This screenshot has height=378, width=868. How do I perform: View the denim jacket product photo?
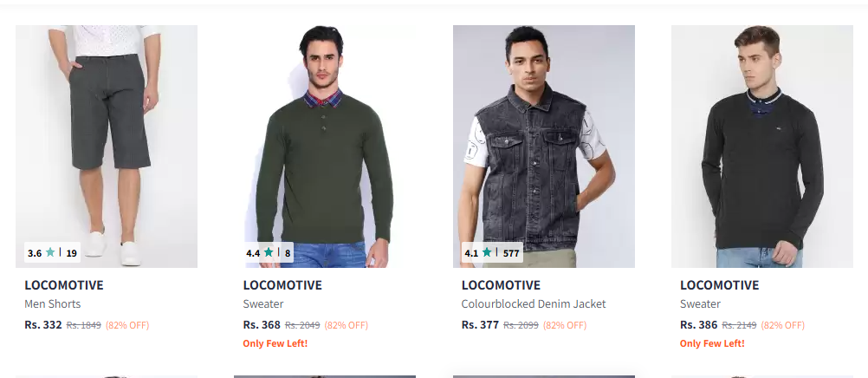(x=544, y=147)
